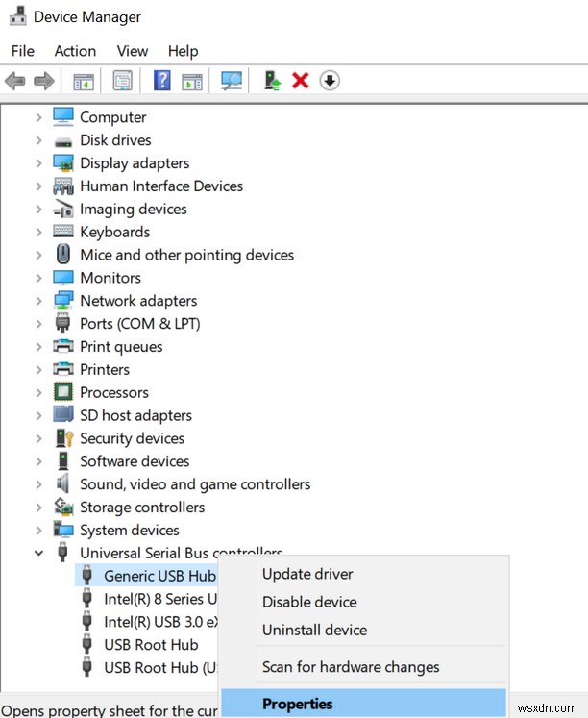588x718 pixels.
Task: Select the Keyboards category label
Action: [115, 232]
